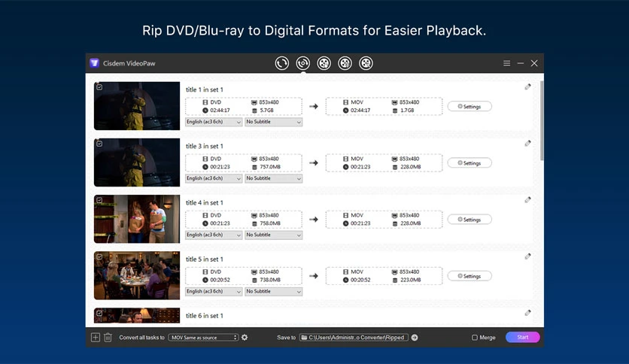Click the 223.0MB output size
Viewport: 629px width, 364px height.
pos(410,280)
